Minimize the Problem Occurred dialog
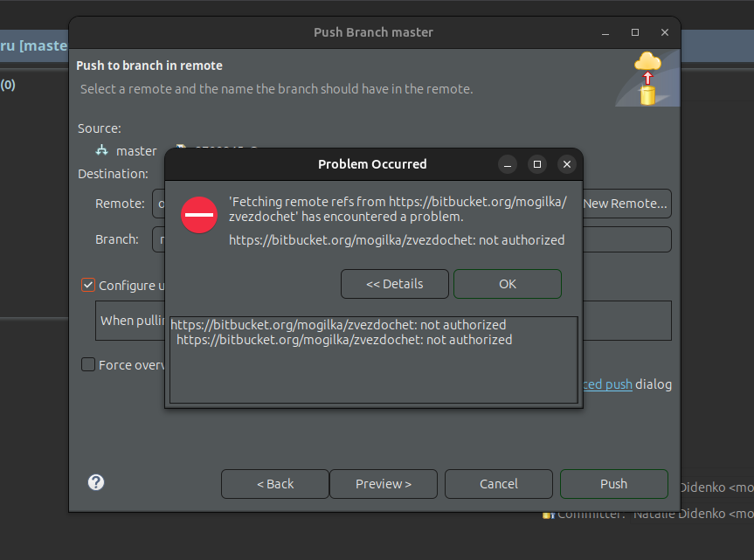 point(508,164)
